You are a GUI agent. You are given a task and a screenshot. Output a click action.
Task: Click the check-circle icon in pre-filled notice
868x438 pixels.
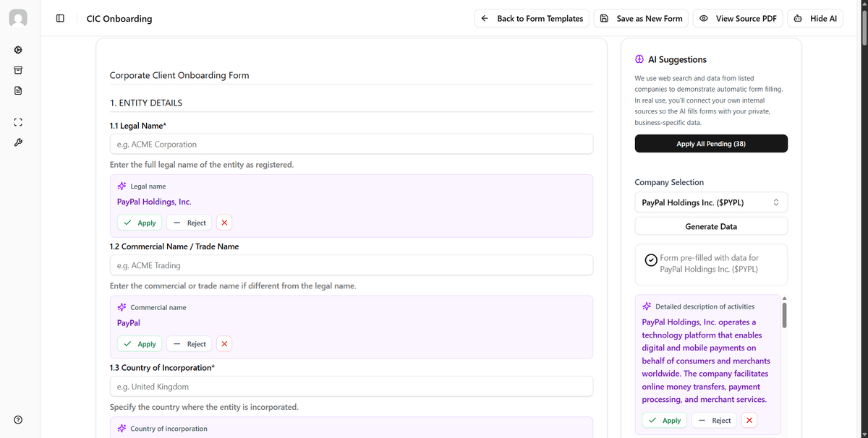[x=651, y=260]
